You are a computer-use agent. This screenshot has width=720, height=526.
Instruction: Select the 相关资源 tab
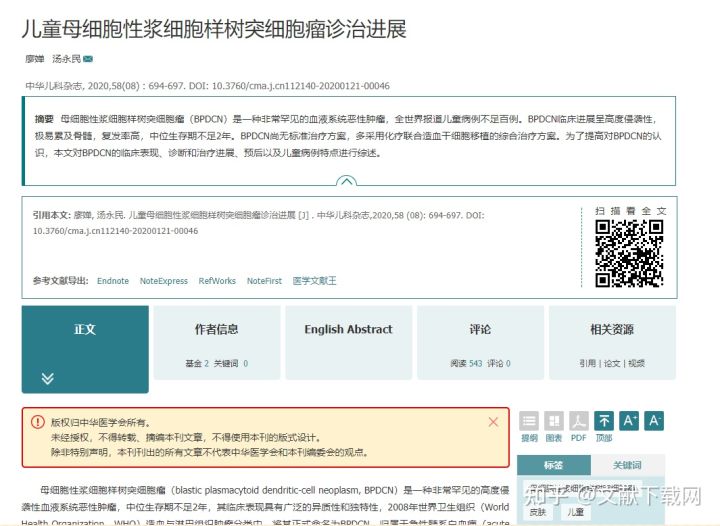611,329
